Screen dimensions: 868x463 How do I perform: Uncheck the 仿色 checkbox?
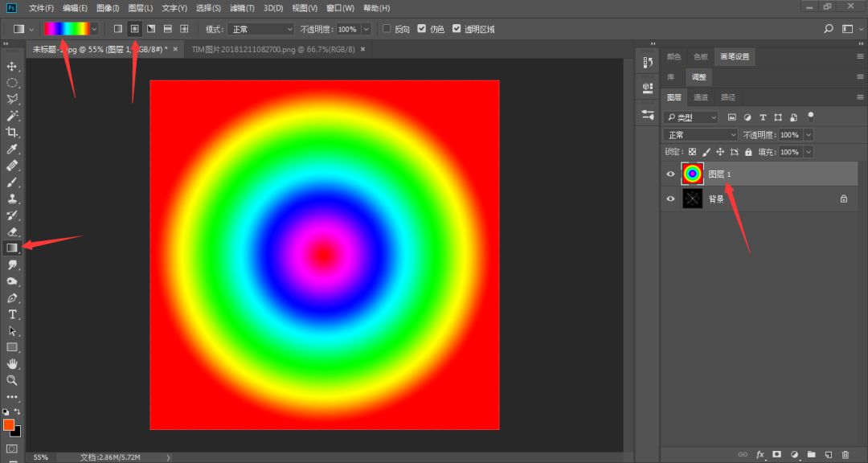click(422, 29)
